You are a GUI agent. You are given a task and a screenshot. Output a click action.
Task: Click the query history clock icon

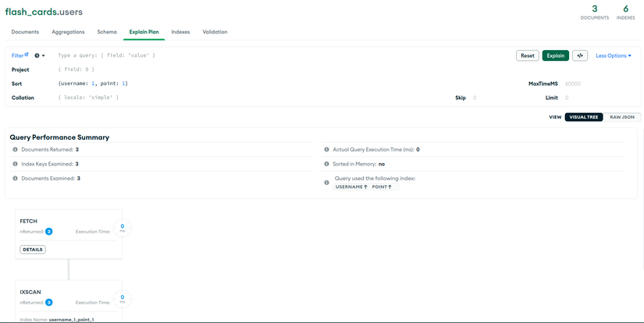[x=37, y=55]
